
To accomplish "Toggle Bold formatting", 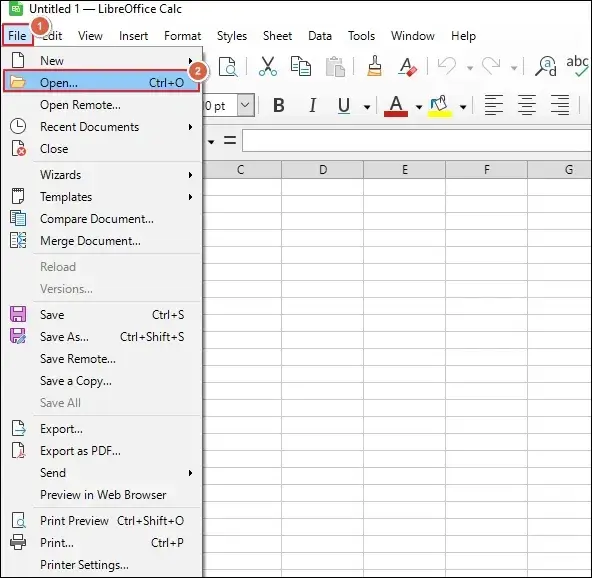I will (279, 105).
